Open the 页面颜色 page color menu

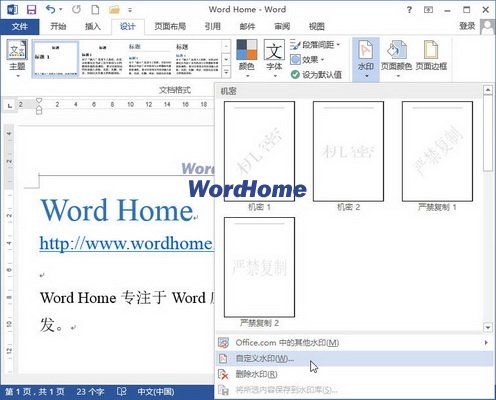tap(396, 59)
